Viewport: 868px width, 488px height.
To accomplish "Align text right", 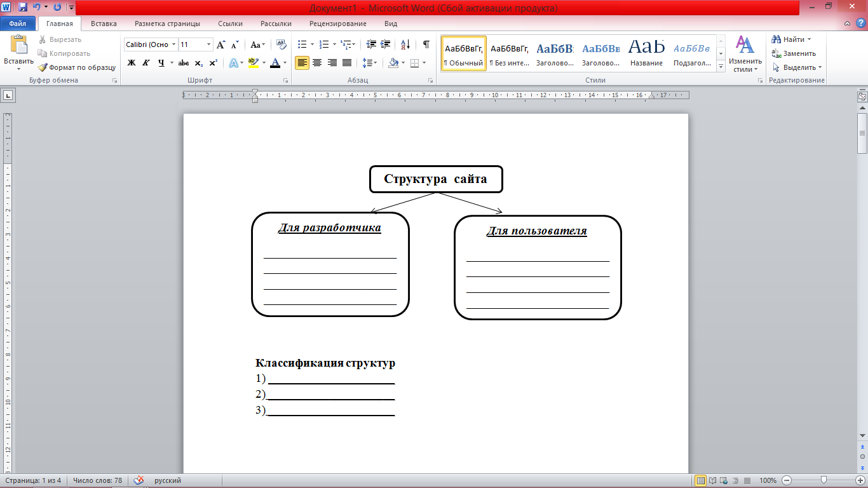I will (332, 63).
